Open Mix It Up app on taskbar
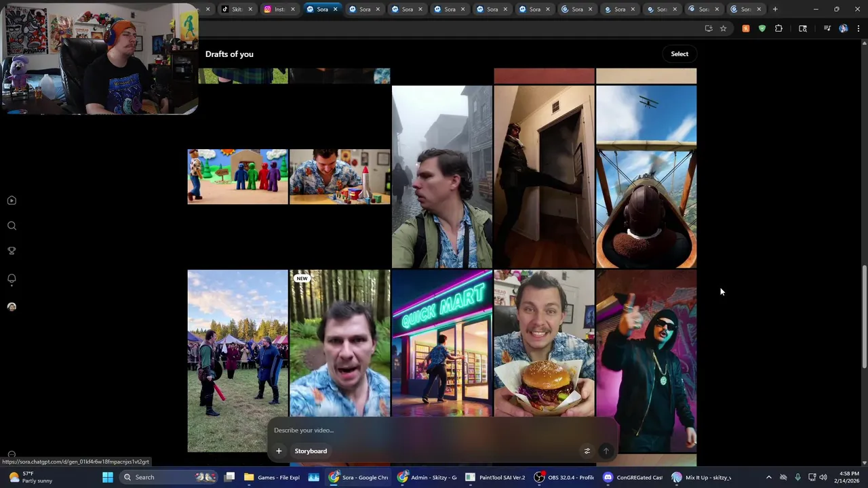 tap(702, 477)
